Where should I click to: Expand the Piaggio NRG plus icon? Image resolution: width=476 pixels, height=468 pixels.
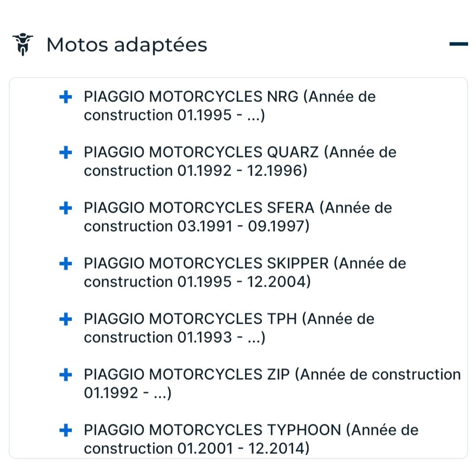[66, 97]
